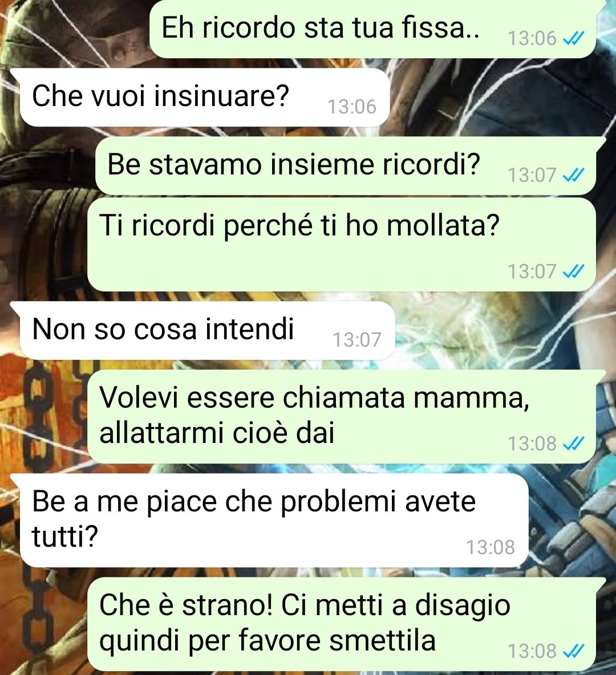Image resolution: width=616 pixels, height=675 pixels.
Task: Click the blue ticks on 'Che è strano!' message
Action: pos(574,651)
